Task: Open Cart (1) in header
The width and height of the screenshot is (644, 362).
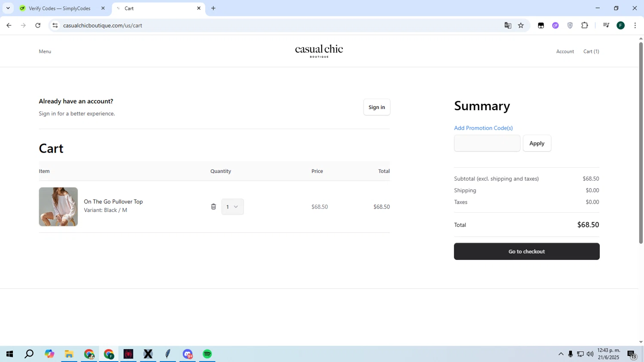Action: (591, 51)
